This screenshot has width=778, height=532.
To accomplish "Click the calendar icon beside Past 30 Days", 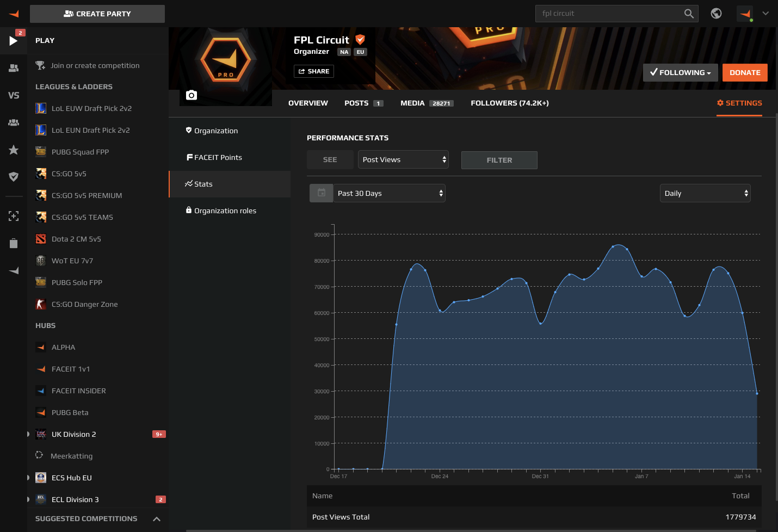I will coord(322,193).
